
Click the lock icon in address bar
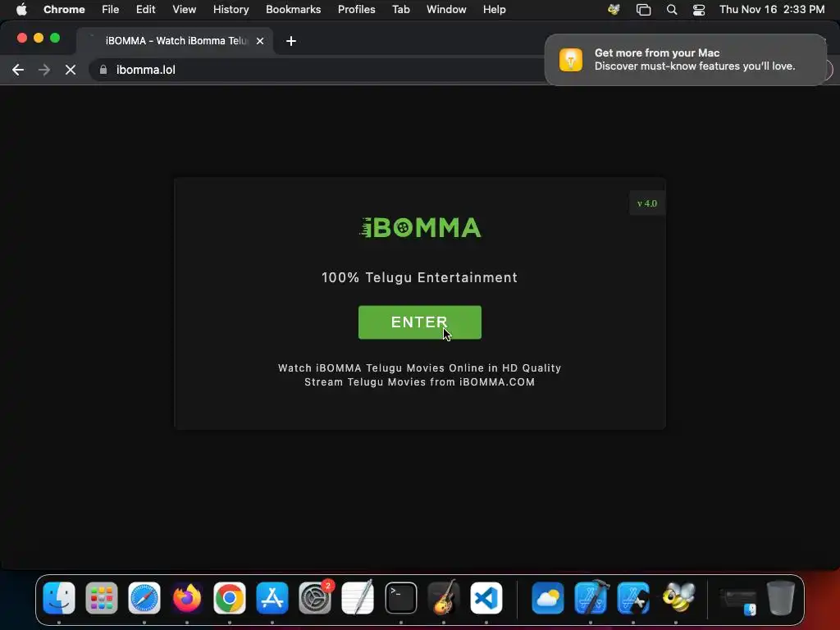pyautogui.click(x=103, y=70)
